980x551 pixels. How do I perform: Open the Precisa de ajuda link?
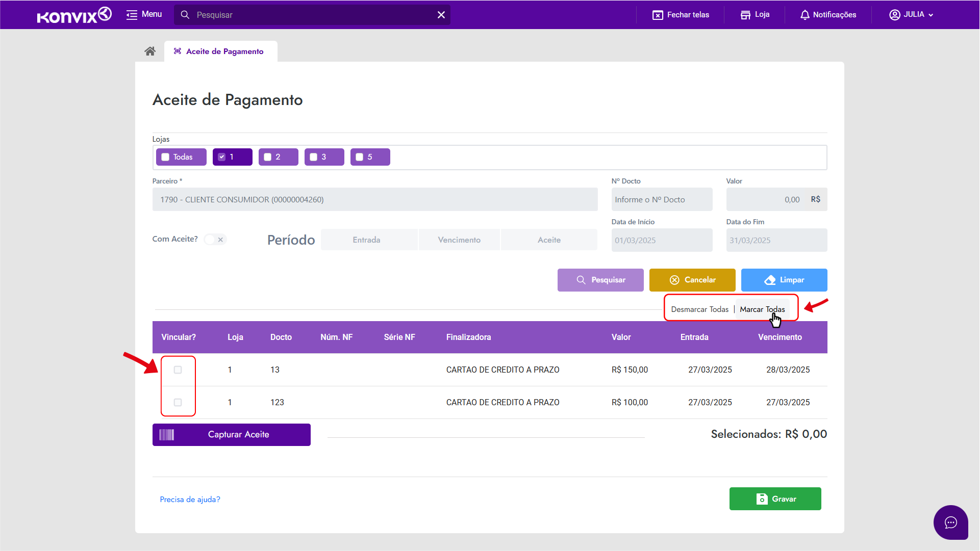tap(190, 499)
